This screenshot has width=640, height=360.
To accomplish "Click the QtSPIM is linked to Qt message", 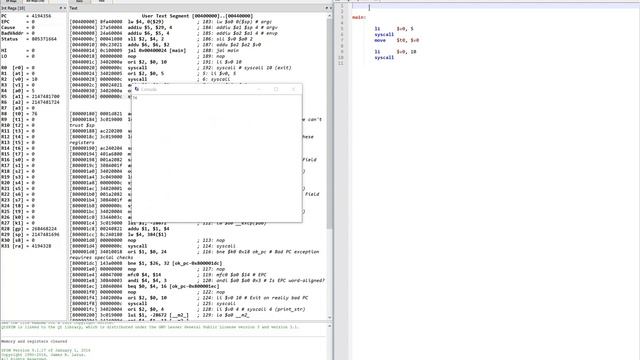I will pyautogui.click(x=150, y=327).
